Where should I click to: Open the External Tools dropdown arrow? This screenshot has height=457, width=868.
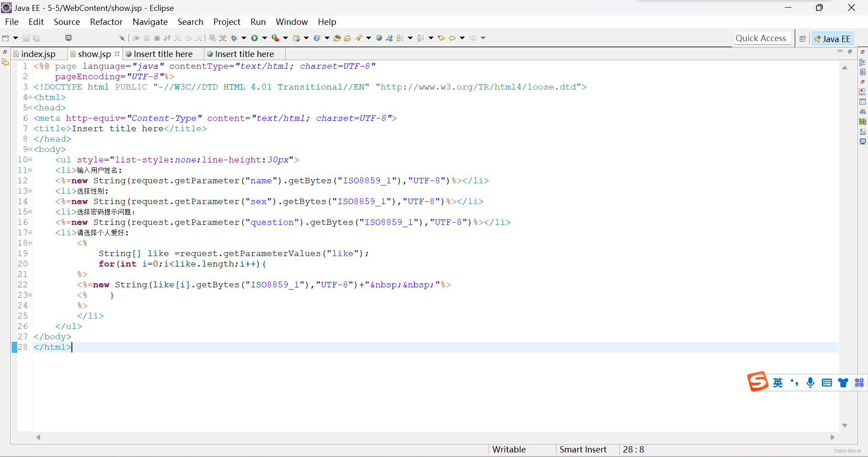(x=285, y=38)
